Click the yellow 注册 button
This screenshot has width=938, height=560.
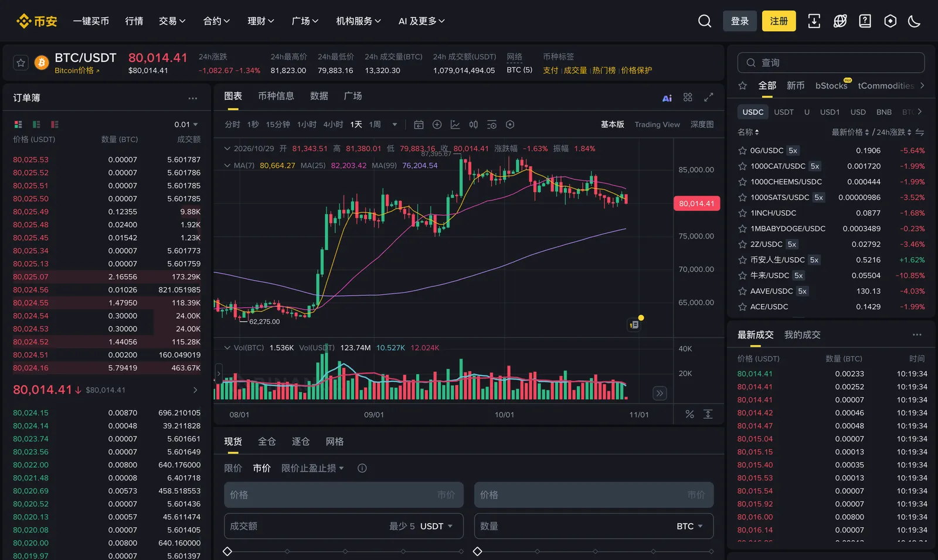779,21
